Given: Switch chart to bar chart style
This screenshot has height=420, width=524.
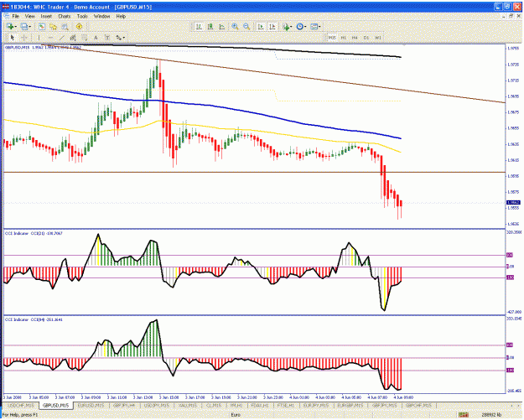Looking at the screenshot, I should pos(199,27).
